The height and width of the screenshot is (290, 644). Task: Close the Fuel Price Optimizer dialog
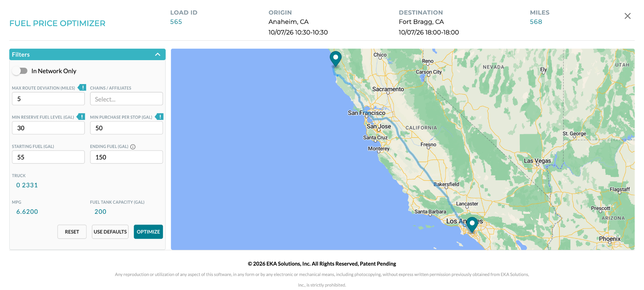[x=627, y=16]
